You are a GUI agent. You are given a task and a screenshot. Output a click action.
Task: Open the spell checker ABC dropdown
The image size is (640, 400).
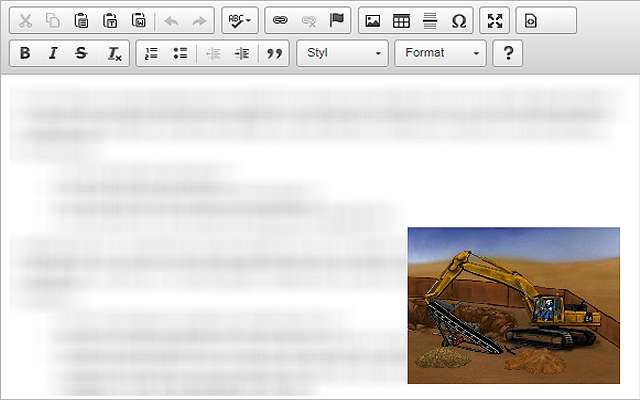(x=240, y=20)
